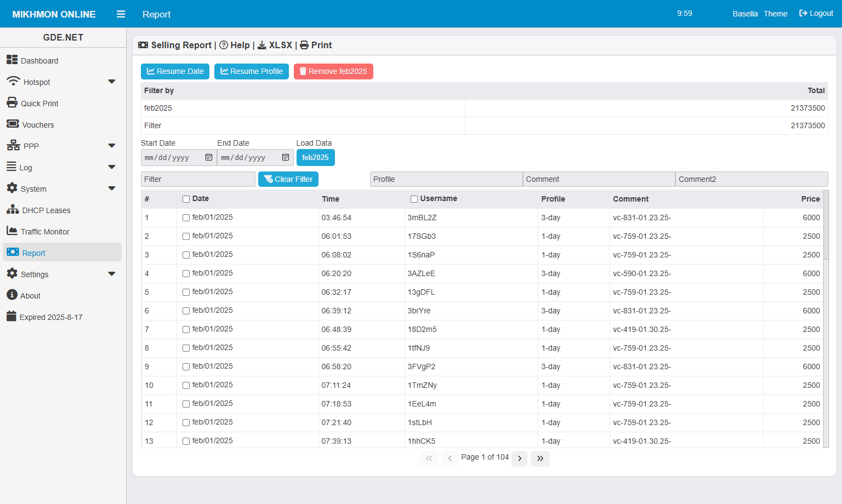Viewport: 842px width, 504px height.
Task: Click the Filter text input field
Action: click(x=198, y=180)
